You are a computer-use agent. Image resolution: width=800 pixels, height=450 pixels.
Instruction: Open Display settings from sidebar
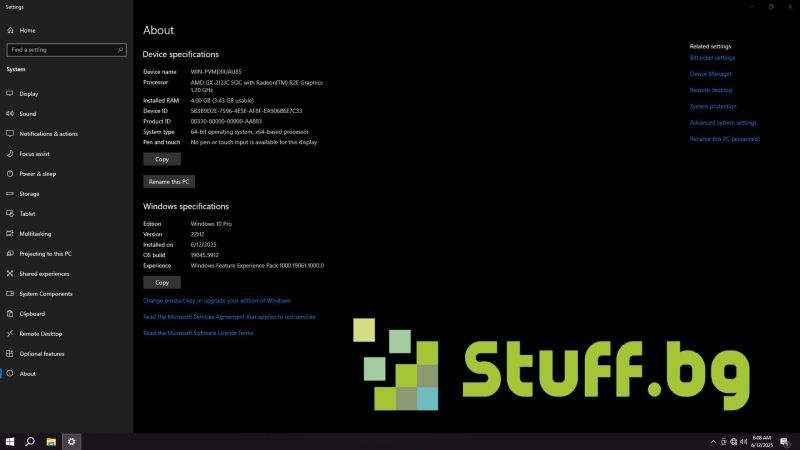pyautogui.click(x=28, y=94)
